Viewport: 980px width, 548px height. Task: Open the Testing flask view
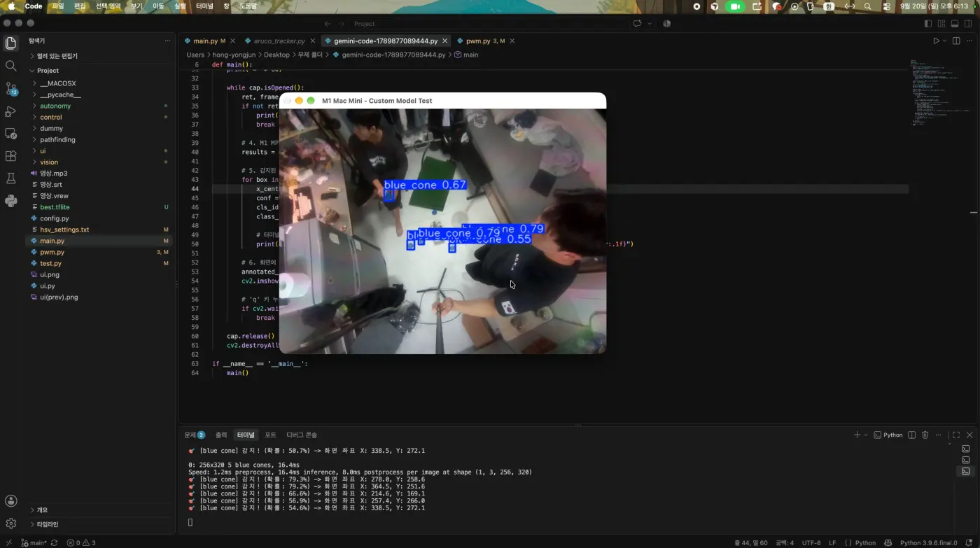[10, 178]
